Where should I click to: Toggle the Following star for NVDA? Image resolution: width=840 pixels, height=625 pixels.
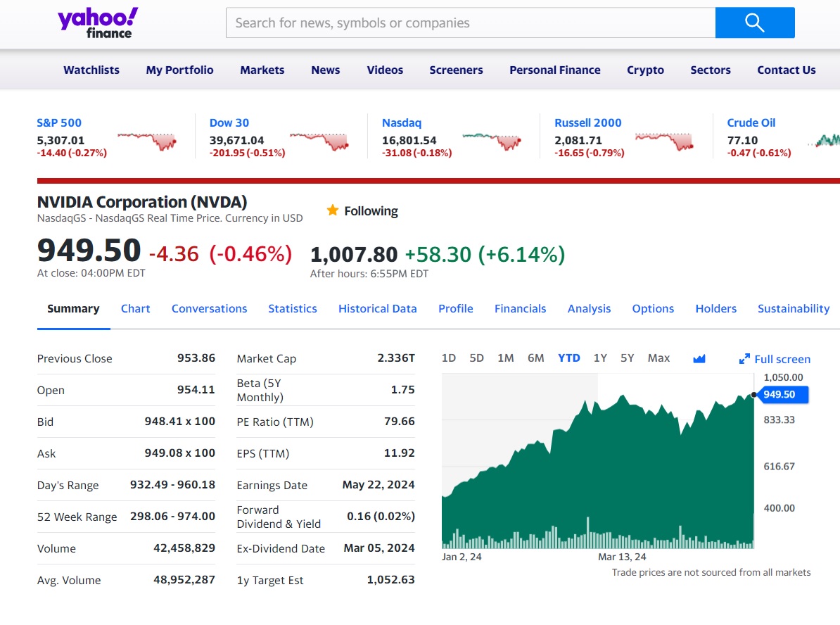coord(333,210)
